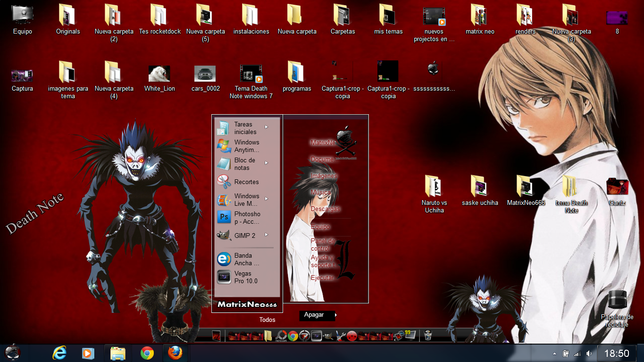Open the tema Death Note folder
This screenshot has width=644, height=362.
pyautogui.click(x=571, y=194)
